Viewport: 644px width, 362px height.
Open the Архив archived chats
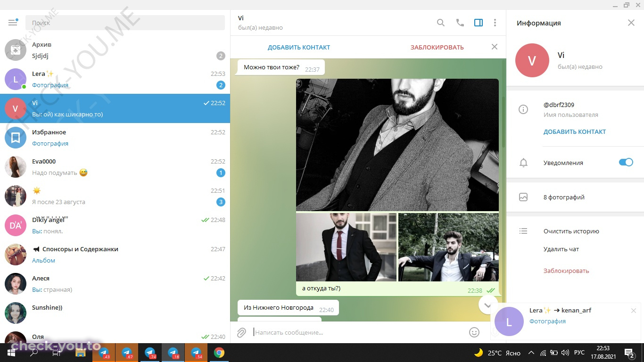pyautogui.click(x=115, y=50)
